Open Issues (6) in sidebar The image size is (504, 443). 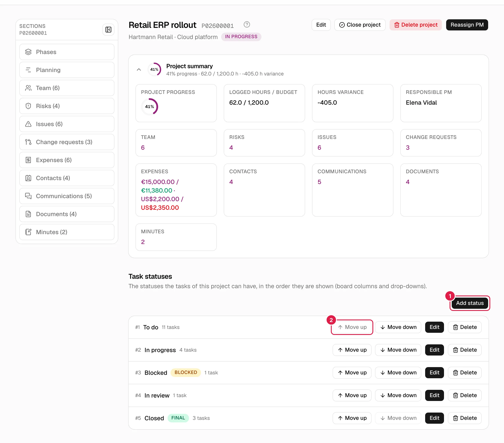pos(67,124)
